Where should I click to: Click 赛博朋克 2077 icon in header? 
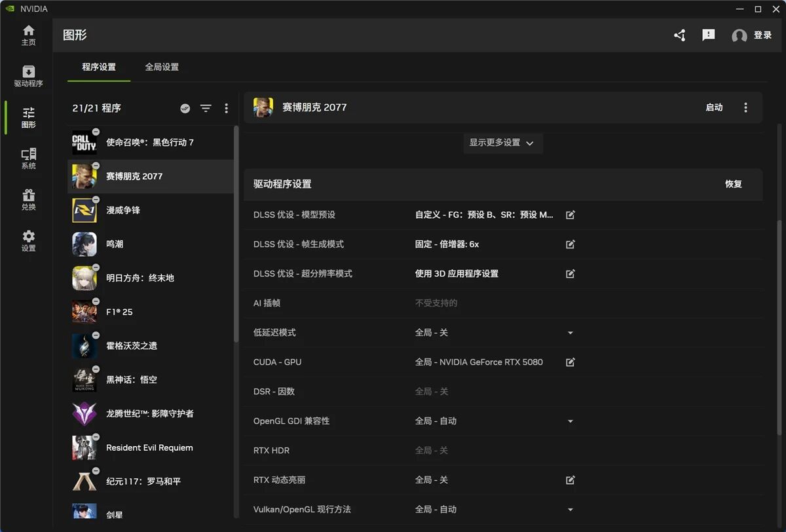click(263, 107)
